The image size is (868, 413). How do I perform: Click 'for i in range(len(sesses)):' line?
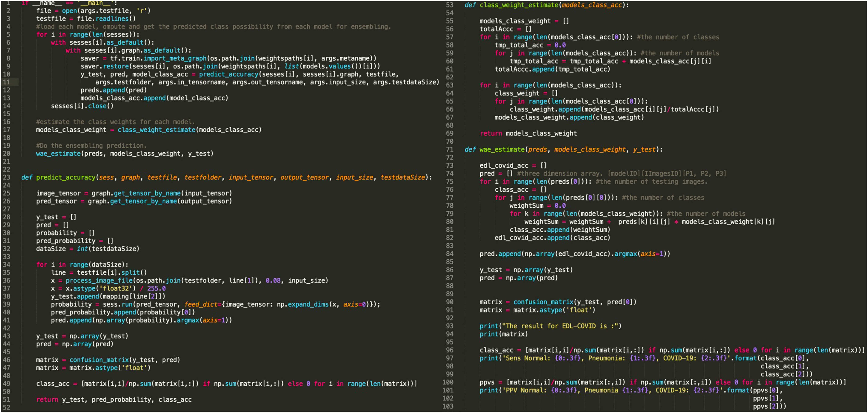pos(88,34)
